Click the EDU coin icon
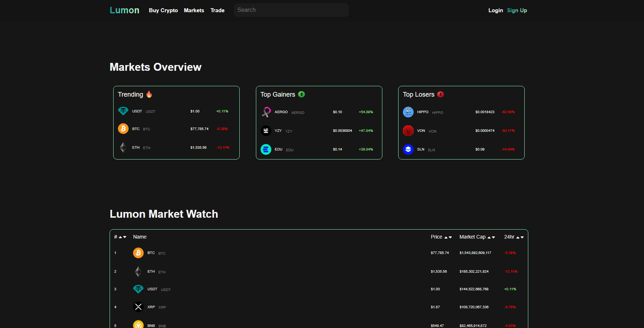Screen dimensions: 644x328 tap(266, 149)
